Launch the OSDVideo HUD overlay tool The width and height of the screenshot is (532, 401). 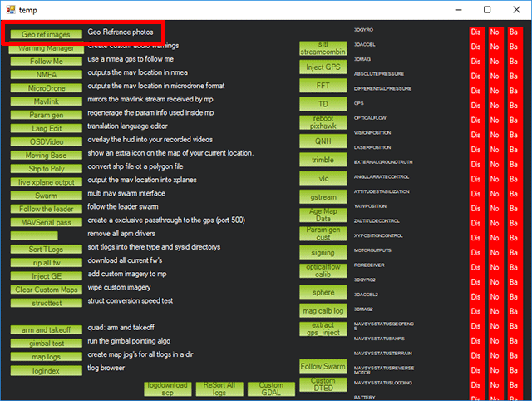(46, 141)
